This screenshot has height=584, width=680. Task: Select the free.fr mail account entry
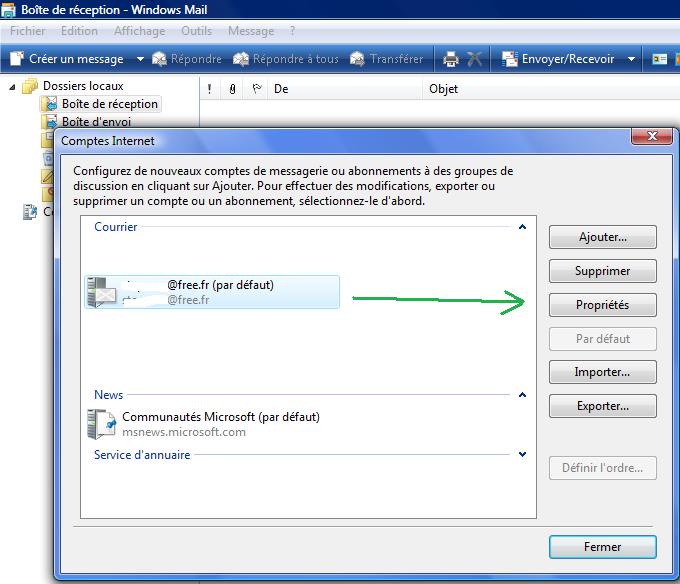[213, 292]
